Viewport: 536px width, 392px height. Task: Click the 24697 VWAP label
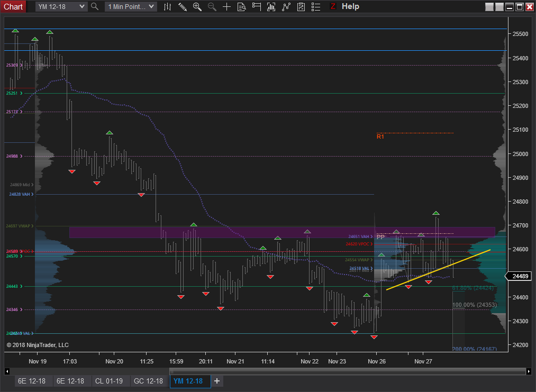20,226
